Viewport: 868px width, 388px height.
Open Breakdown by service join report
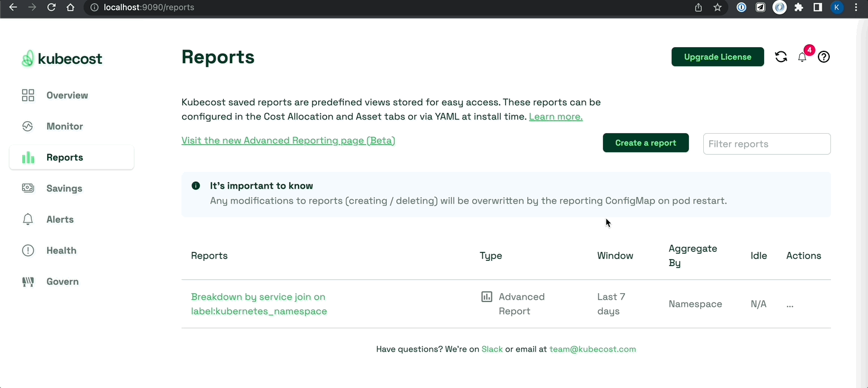[x=259, y=304]
